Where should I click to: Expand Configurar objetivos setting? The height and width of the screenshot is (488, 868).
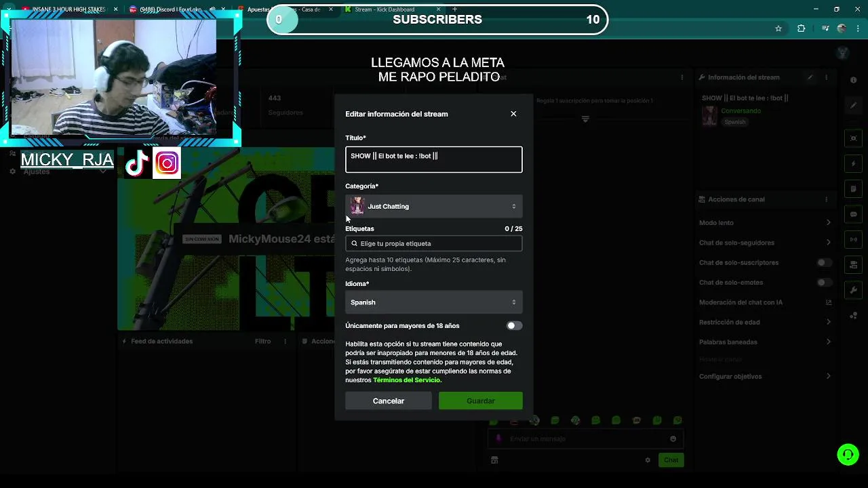coord(765,376)
